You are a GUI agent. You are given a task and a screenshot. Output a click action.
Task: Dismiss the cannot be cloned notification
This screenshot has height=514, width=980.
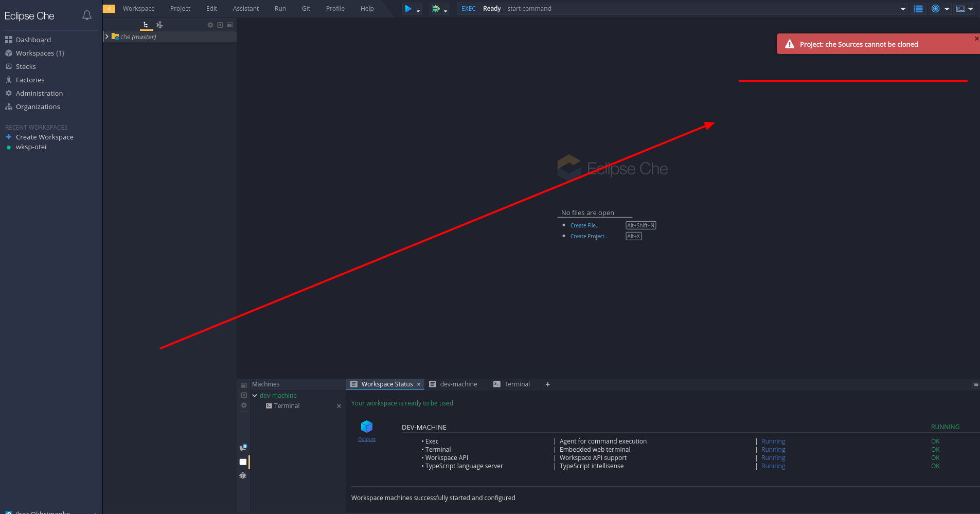tap(976, 39)
